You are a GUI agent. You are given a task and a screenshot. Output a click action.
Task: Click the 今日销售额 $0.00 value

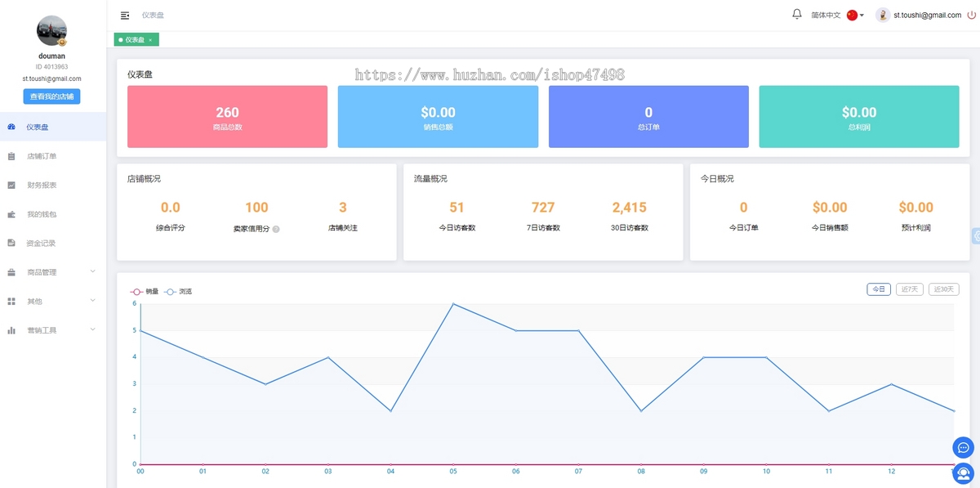pyautogui.click(x=830, y=208)
